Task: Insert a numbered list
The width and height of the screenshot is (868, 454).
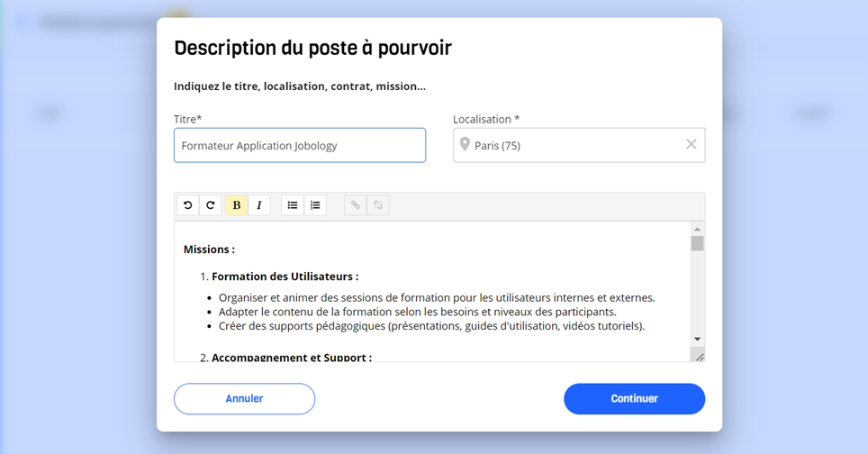Action: pyautogui.click(x=315, y=205)
